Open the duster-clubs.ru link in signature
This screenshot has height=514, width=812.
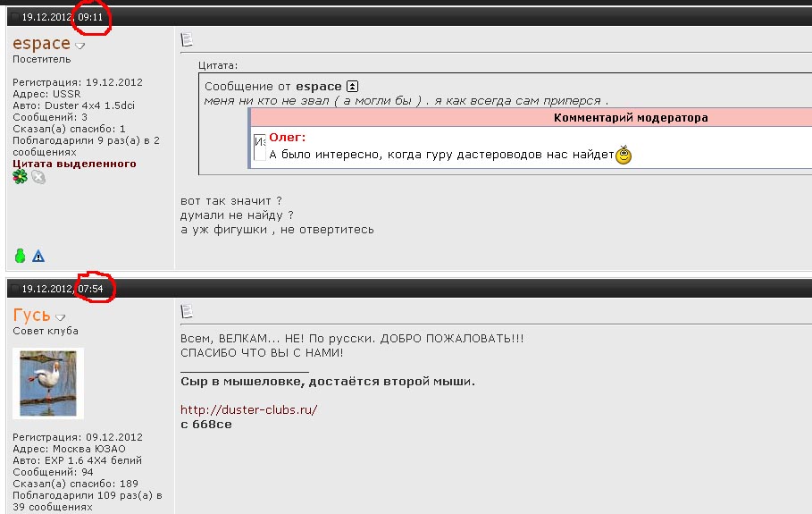tap(248, 409)
